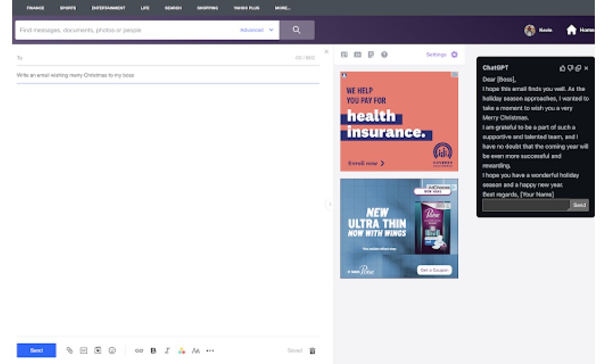Click the Find messages search box
The image size is (607, 364).
[127, 30]
